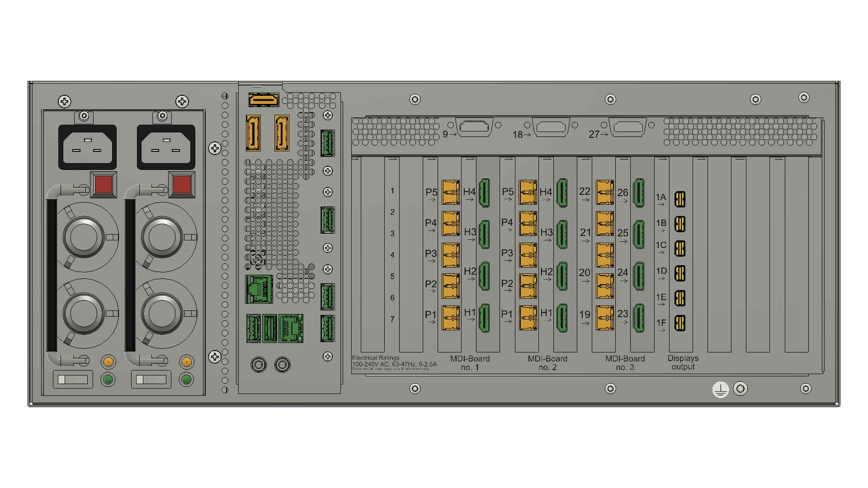Select the 1F display output port
Viewport: 868px width, 488px height.
tap(679, 323)
